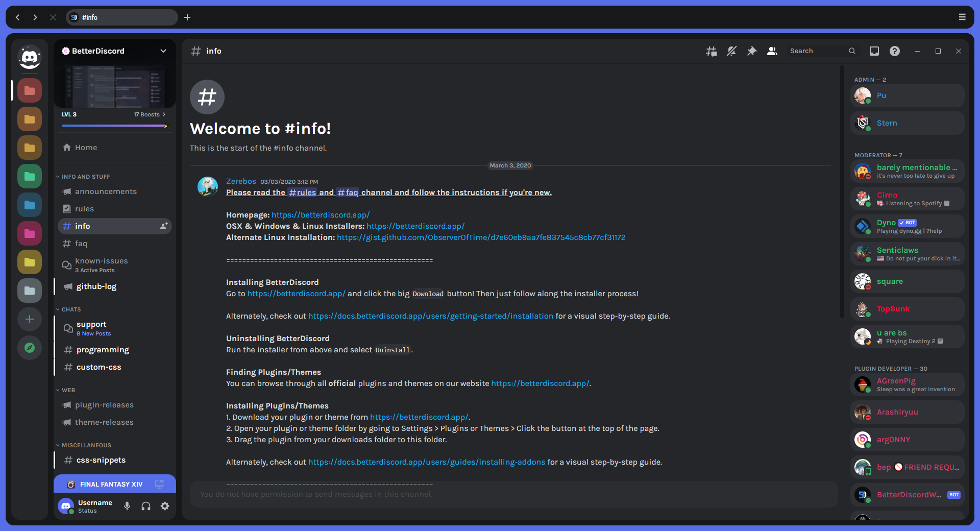Open own user avatar status panel
Viewport: 980px width, 531px height.
[x=66, y=506]
